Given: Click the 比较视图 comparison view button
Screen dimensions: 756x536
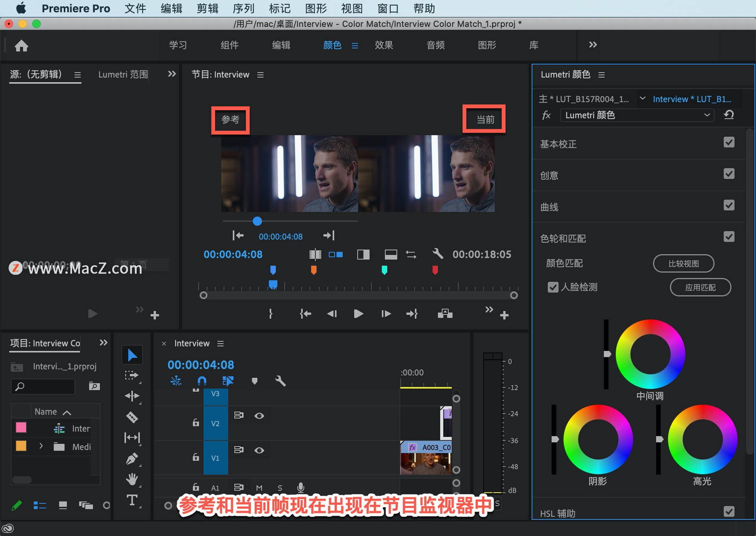Looking at the screenshot, I should coord(684,263).
